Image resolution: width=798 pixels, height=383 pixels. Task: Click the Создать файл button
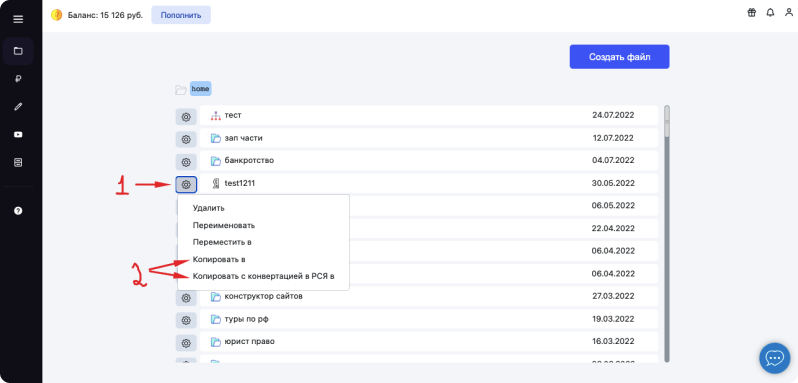pyautogui.click(x=619, y=57)
